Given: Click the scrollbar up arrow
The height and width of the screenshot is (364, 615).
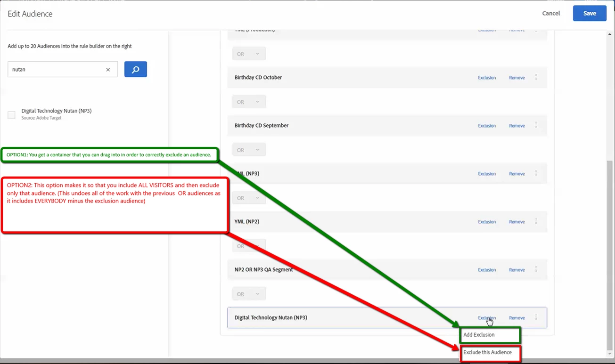Looking at the screenshot, I should (x=610, y=34).
